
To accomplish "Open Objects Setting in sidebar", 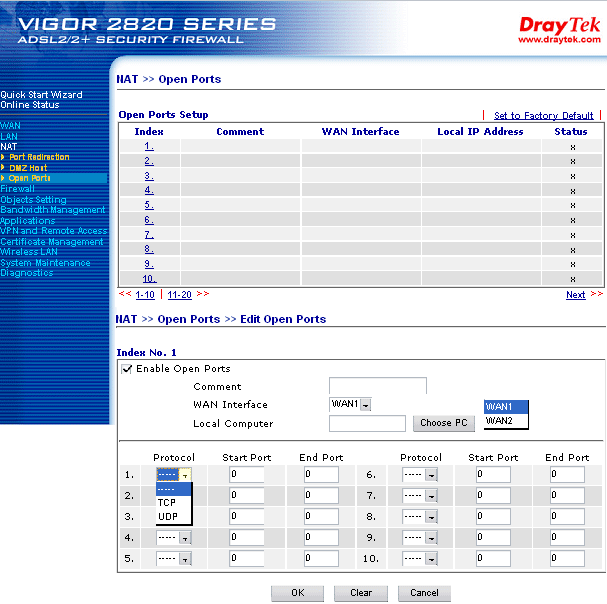I will click(33, 199).
